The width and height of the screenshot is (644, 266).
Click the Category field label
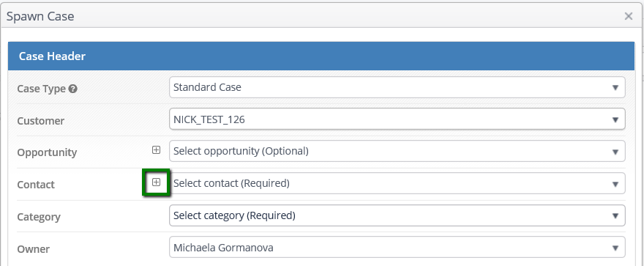click(39, 217)
